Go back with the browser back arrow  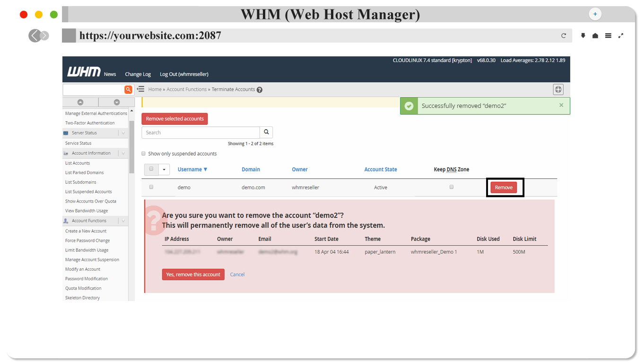(35, 36)
